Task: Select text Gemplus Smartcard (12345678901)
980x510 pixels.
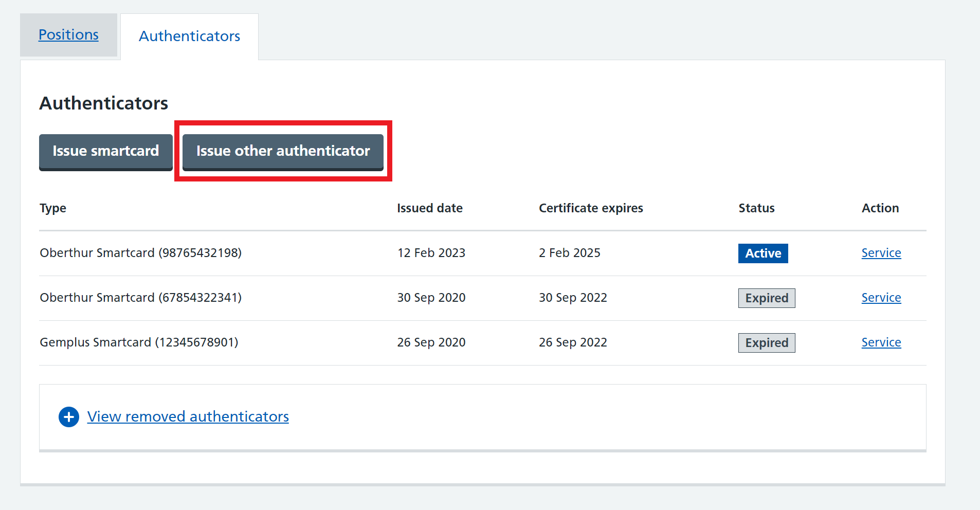Action: 139,342
